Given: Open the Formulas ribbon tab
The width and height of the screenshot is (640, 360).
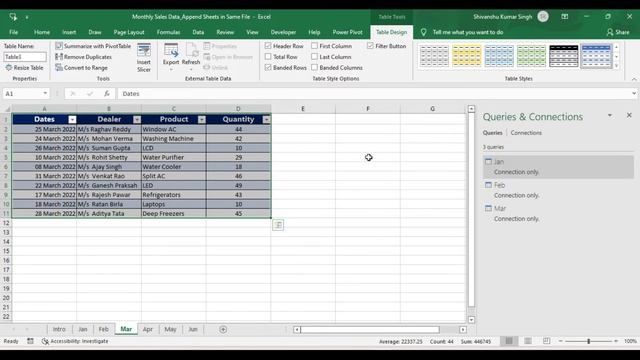Looking at the screenshot, I should pos(168,32).
